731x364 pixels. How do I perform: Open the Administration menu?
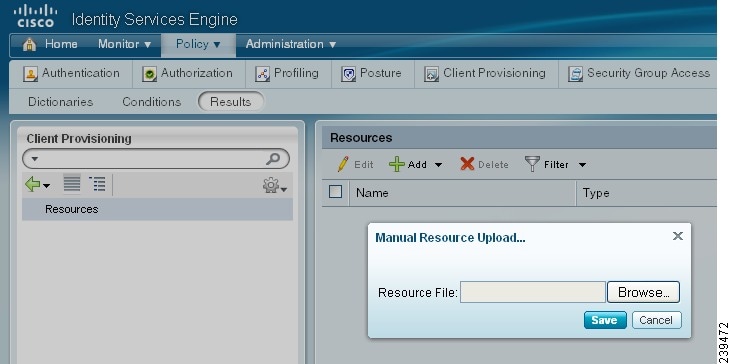point(291,44)
